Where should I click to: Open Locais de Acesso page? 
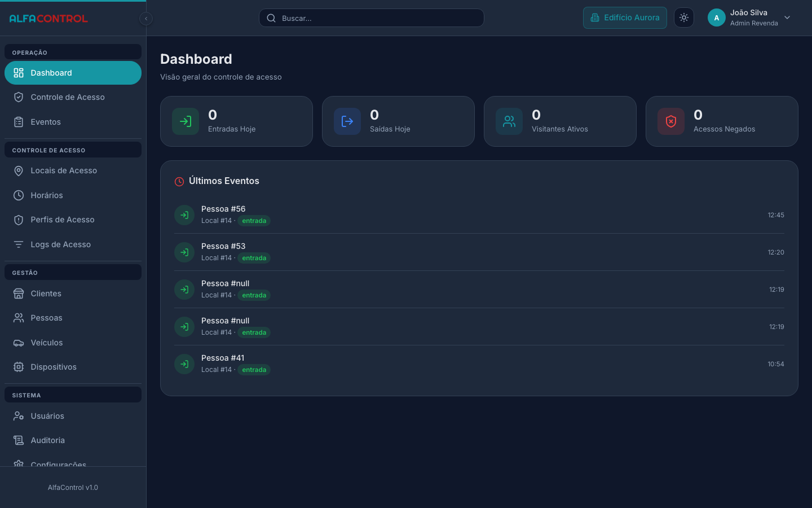[73, 170]
